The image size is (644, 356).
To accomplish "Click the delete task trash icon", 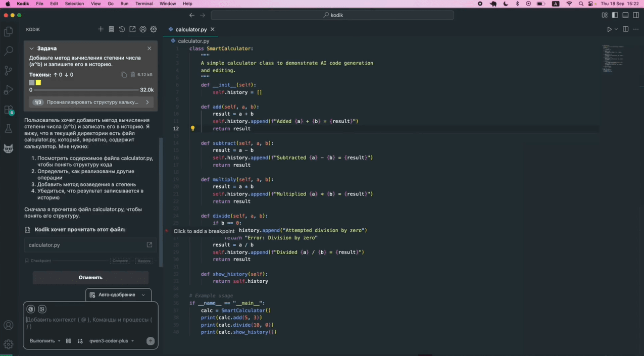I will click(133, 75).
